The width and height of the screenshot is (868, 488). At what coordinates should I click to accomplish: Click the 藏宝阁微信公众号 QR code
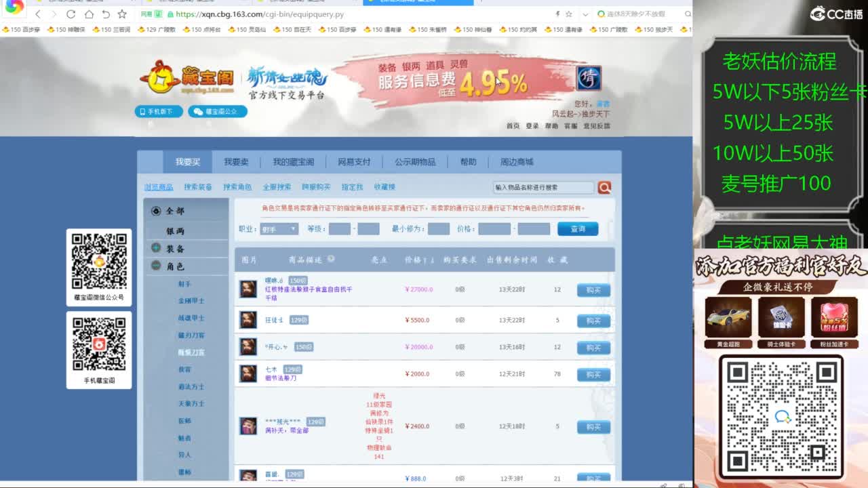point(99,261)
